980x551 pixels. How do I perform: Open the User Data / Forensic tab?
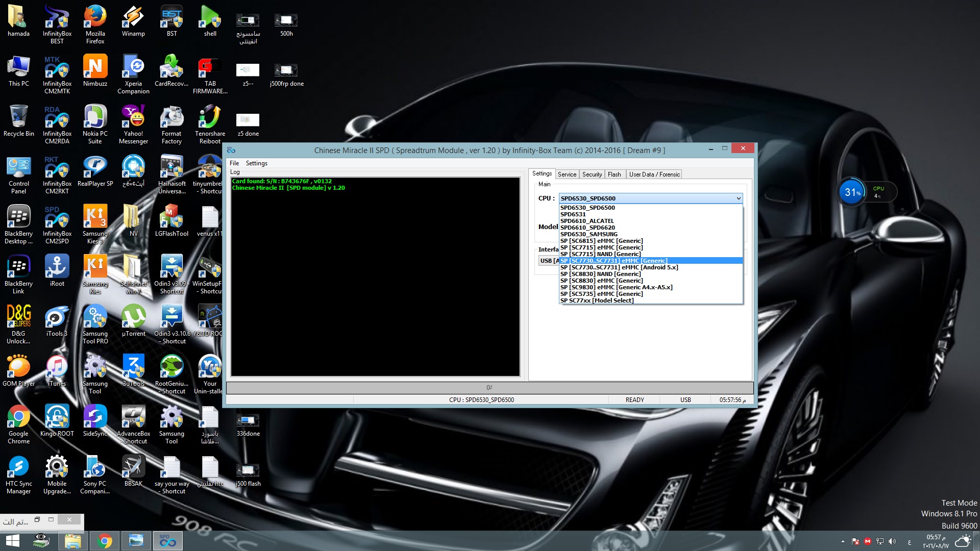pos(654,174)
